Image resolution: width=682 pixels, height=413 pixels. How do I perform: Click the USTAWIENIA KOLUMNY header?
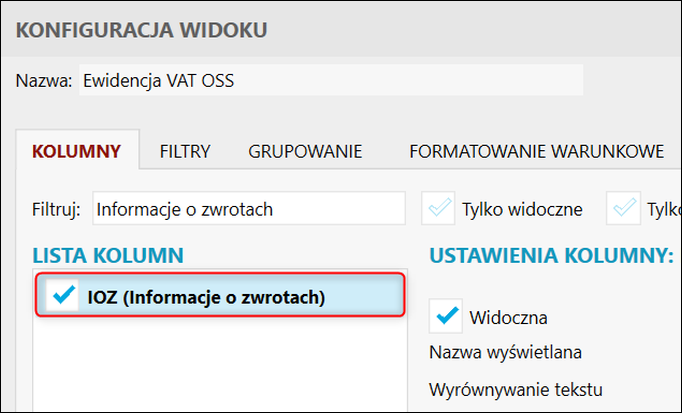[551, 255]
